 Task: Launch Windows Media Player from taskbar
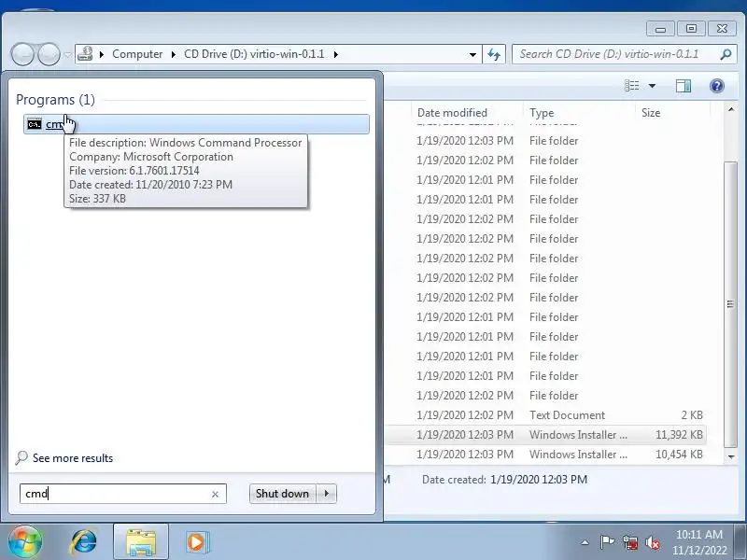coord(196,542)
